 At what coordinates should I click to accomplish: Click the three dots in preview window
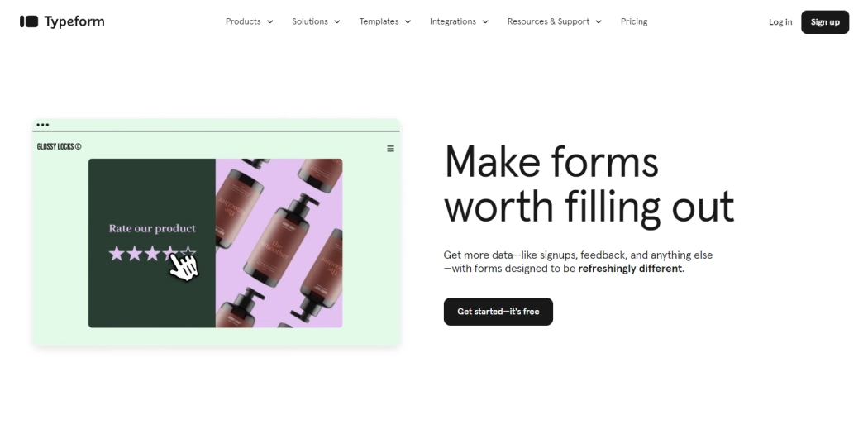(43, 125)
